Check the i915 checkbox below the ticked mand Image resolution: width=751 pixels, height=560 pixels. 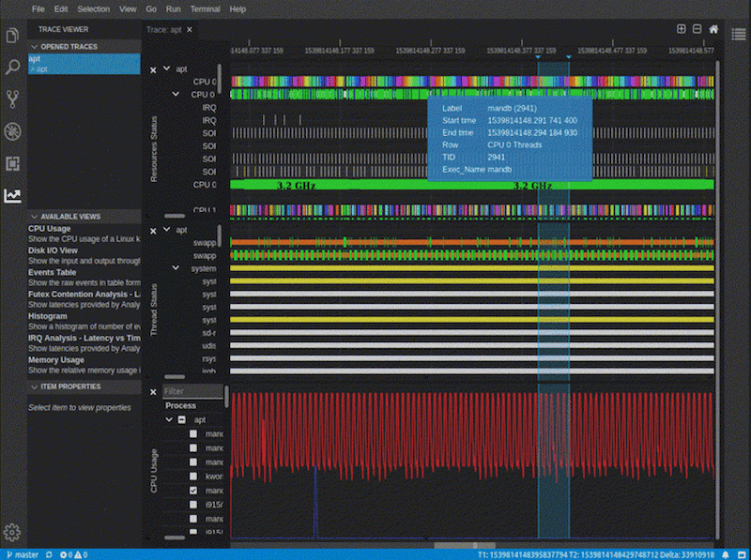tap(193, 505)
